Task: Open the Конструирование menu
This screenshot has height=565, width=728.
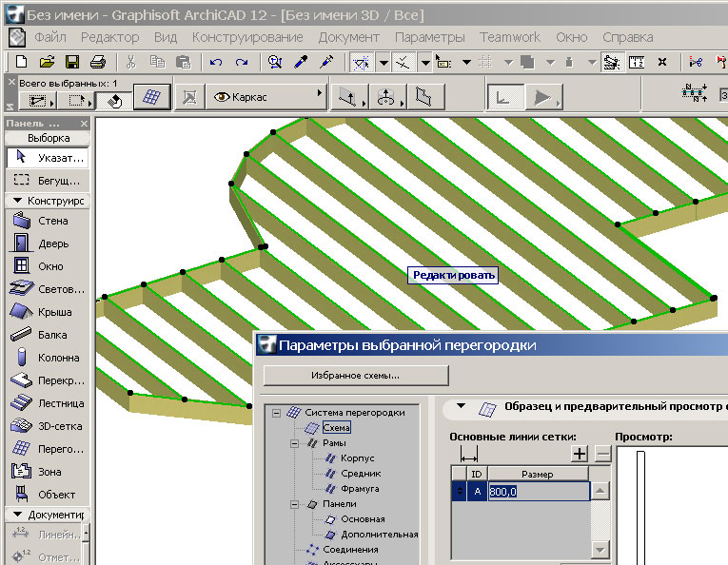Action: pyautogui.click(x=247, y=37)
